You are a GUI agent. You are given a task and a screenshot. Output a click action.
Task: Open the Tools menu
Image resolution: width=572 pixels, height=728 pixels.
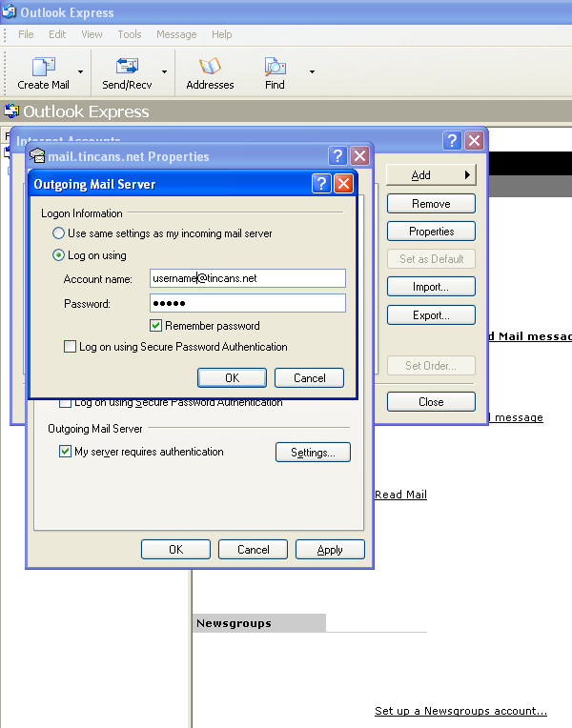129,34
